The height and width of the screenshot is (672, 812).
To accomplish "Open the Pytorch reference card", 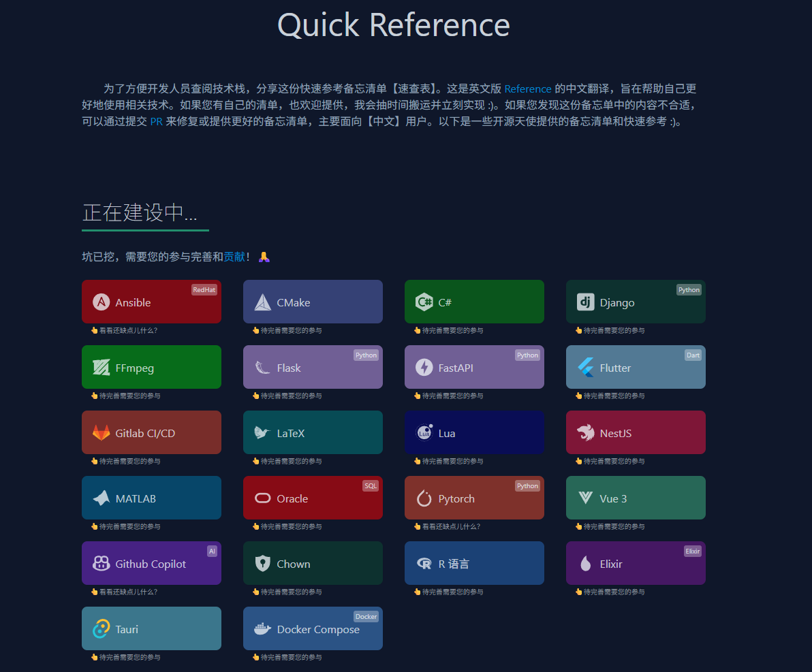I will 474,498.
